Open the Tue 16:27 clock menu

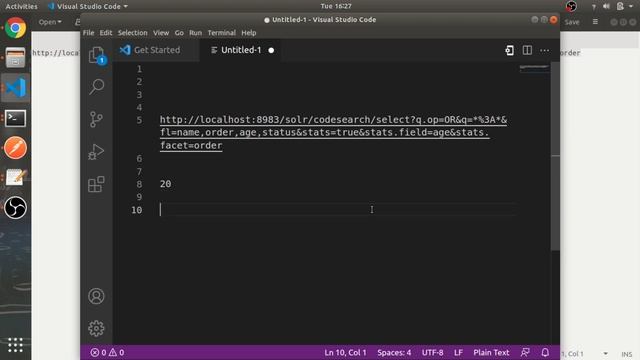point(336,6)
